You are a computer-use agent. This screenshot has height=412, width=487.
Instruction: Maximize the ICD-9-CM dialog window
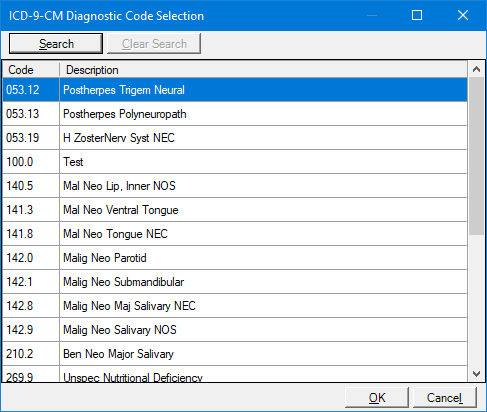417,15
